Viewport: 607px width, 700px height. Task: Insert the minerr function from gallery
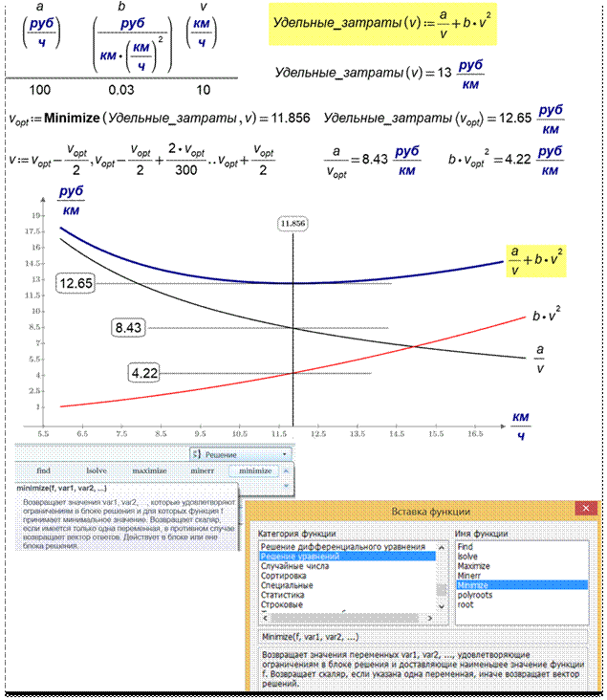(203, 471)
